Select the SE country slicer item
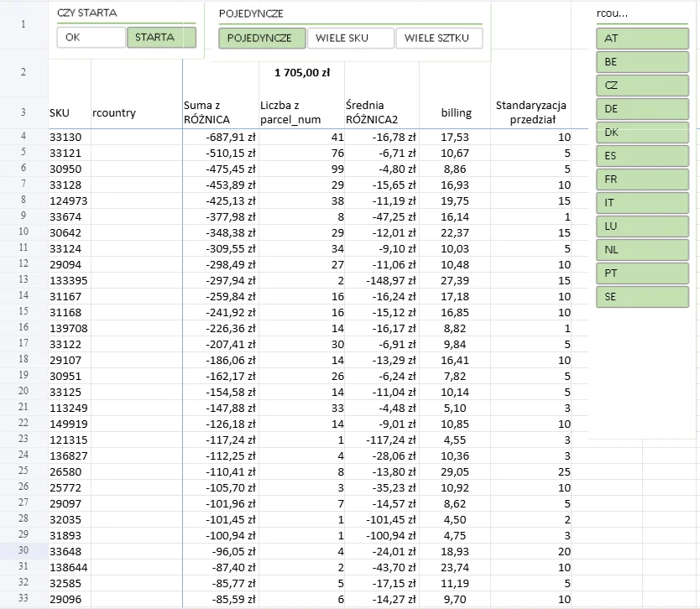This screenshot has width=700, height=609. pos(642,297)
